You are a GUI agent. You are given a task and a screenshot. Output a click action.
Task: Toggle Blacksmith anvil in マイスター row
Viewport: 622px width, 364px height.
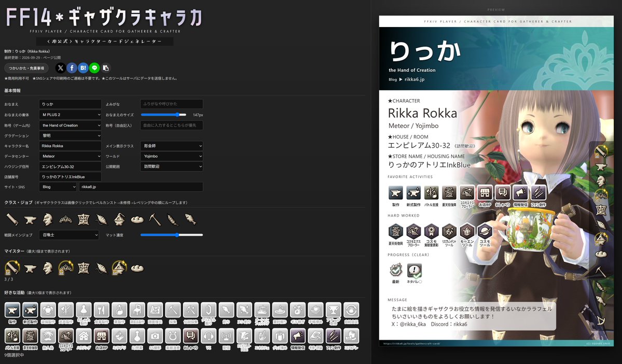coord(30,268)
